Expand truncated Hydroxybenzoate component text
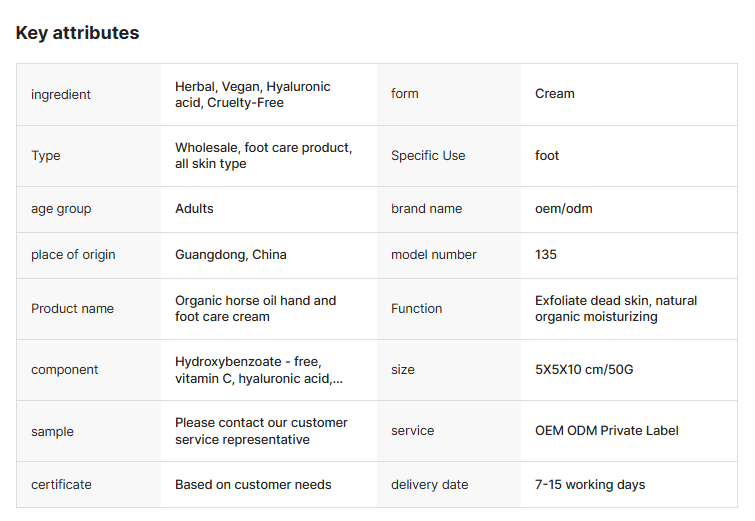The image size is (755, 521). (x=259, y=370)
